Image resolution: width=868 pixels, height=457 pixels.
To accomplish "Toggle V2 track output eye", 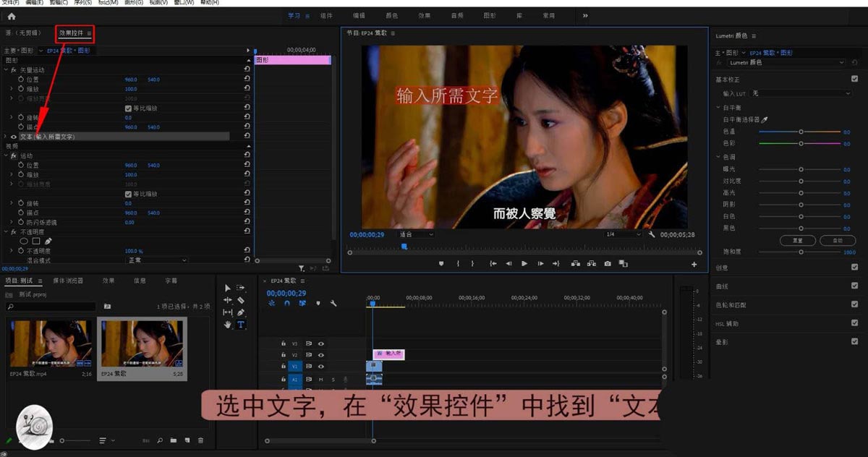I will coord(320,355).
